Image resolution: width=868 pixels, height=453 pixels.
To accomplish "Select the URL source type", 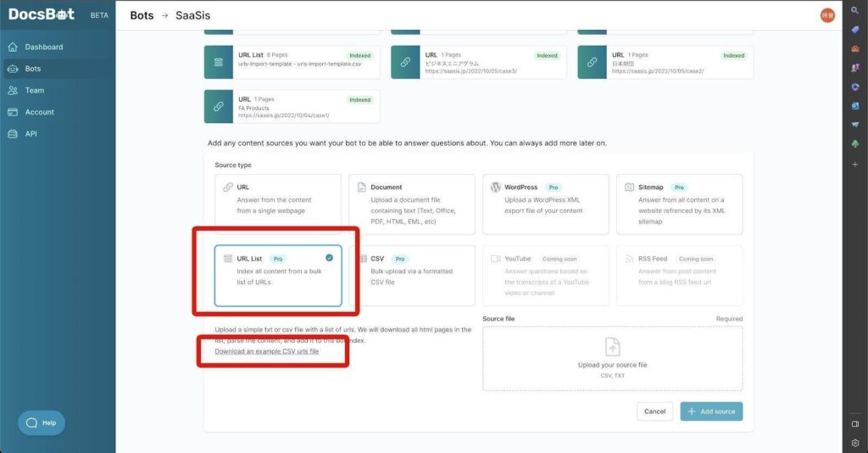I will [x=278, y=204].
